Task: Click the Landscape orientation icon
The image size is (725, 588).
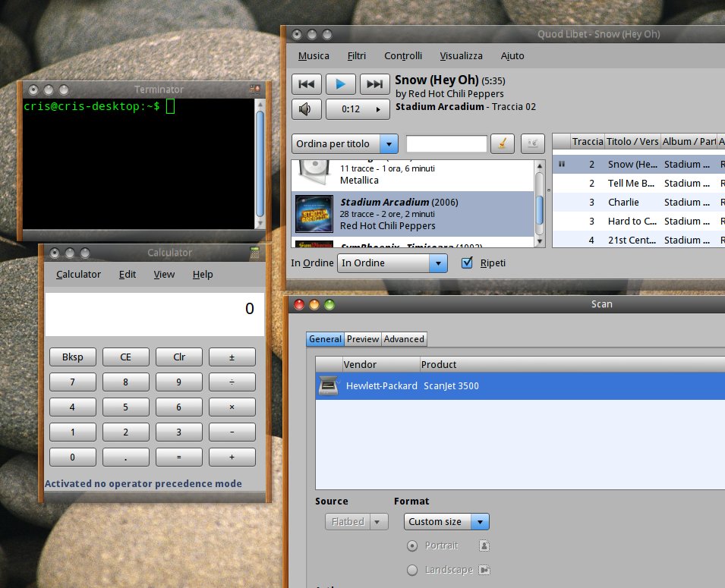Action: click(x=484, y=570)
